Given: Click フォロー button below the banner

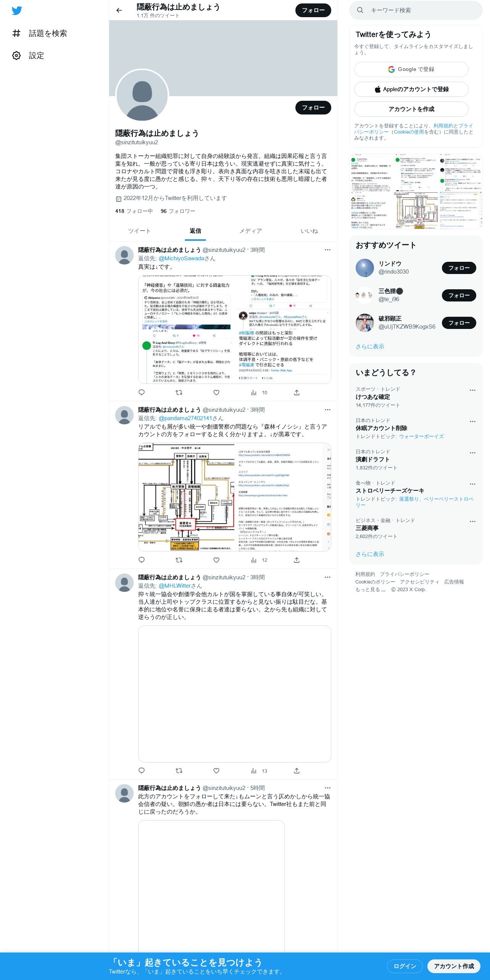Looking at the screenshot, I should [313, 108].
